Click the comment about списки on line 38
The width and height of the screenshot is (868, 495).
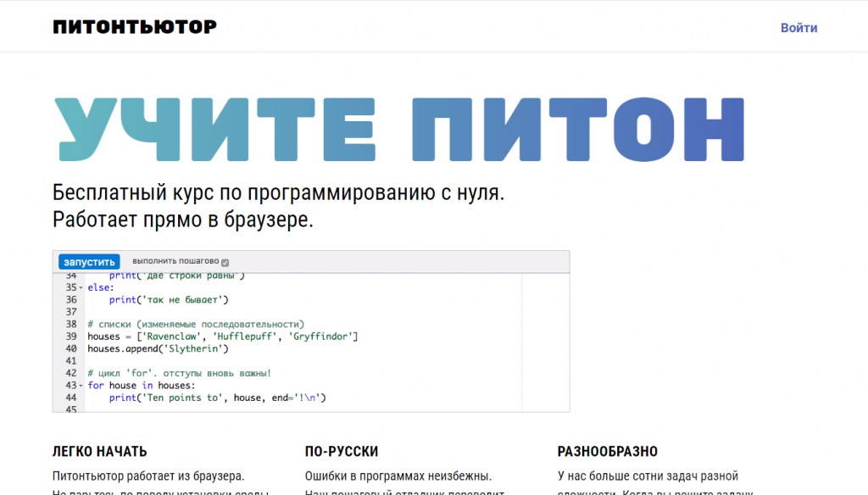195,324
